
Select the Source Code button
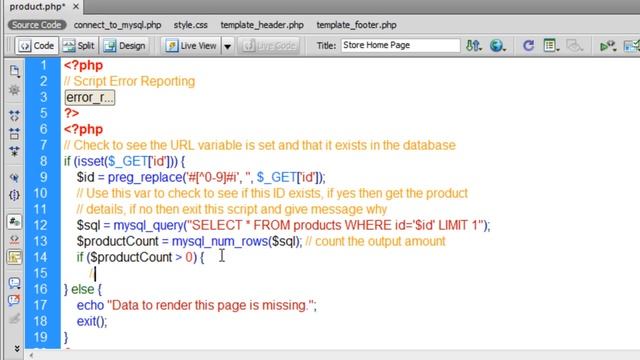coord(37,25)
